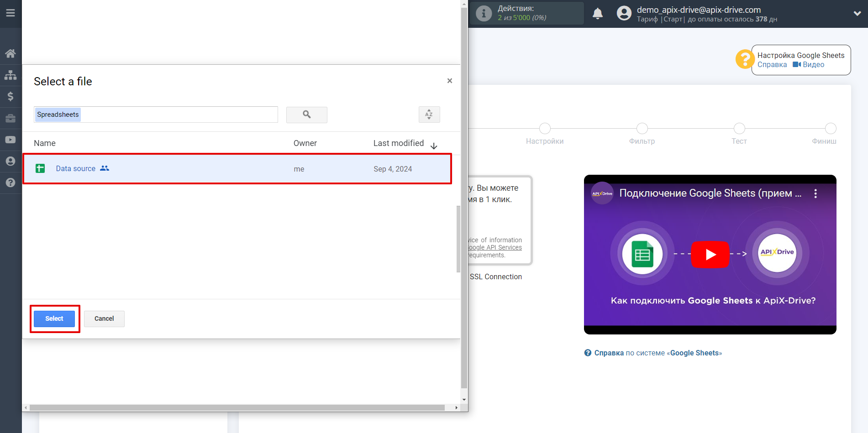Click the ApiX-Drive channel logo on video

(x=602, y=193)
